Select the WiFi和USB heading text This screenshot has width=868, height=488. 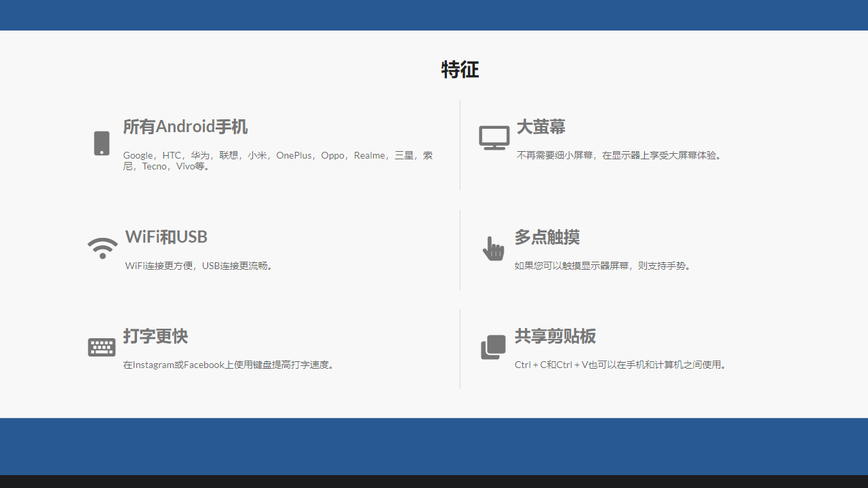166,237
